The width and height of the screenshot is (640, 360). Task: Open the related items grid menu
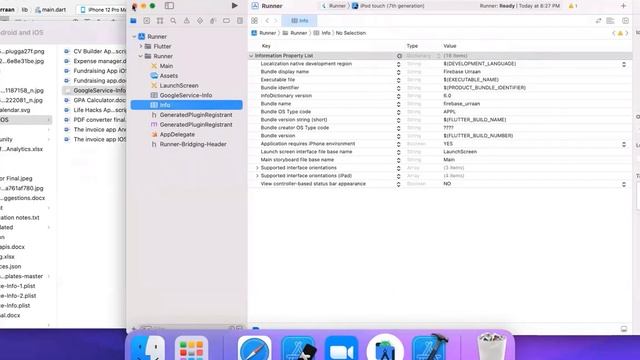pyautogui.click(x=254, y=21)
